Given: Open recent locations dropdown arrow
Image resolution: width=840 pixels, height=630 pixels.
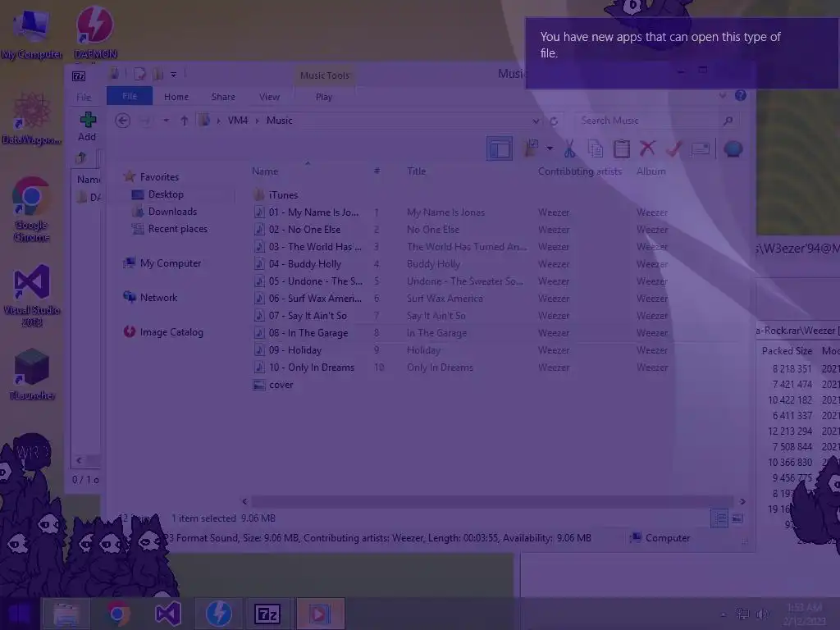Looking at the screenshot, I should click(x=166, y=121).
